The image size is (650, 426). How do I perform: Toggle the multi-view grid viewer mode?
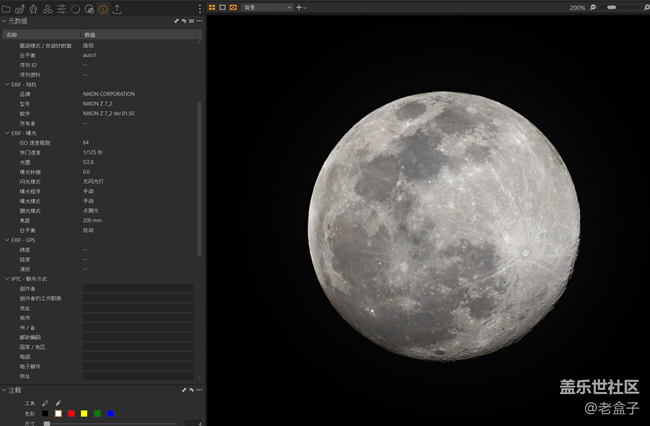point(212,7)
